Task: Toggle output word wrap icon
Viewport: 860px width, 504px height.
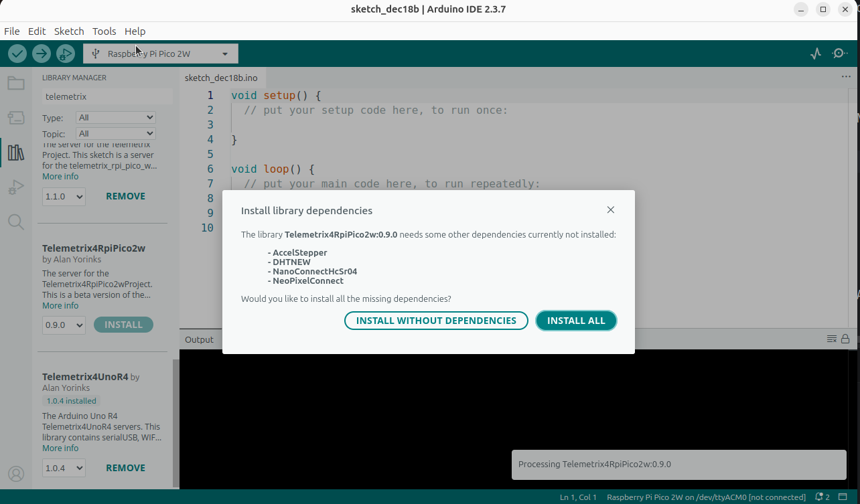Action: click(831, 339)
